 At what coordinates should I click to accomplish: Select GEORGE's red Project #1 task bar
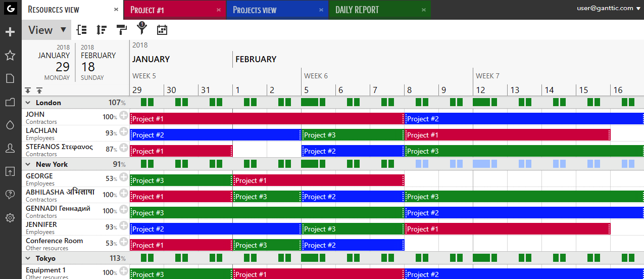tap(318, 180)
